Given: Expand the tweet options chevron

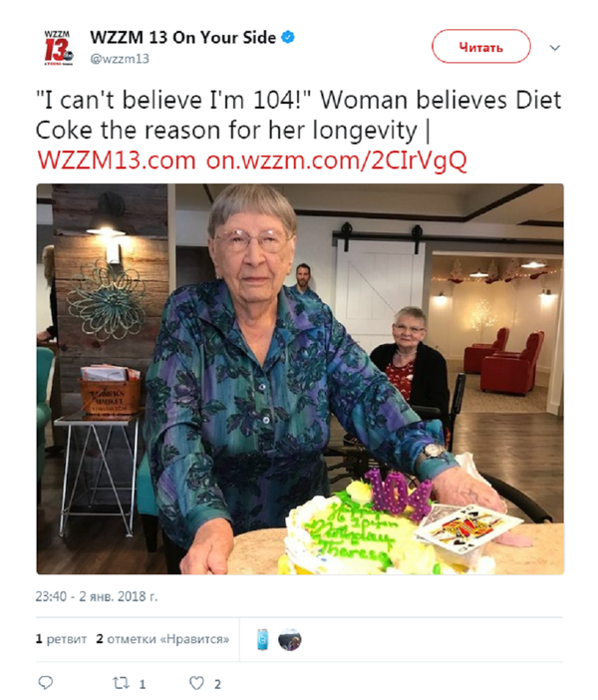Looking at the screenshot, I should coord(555,47).
